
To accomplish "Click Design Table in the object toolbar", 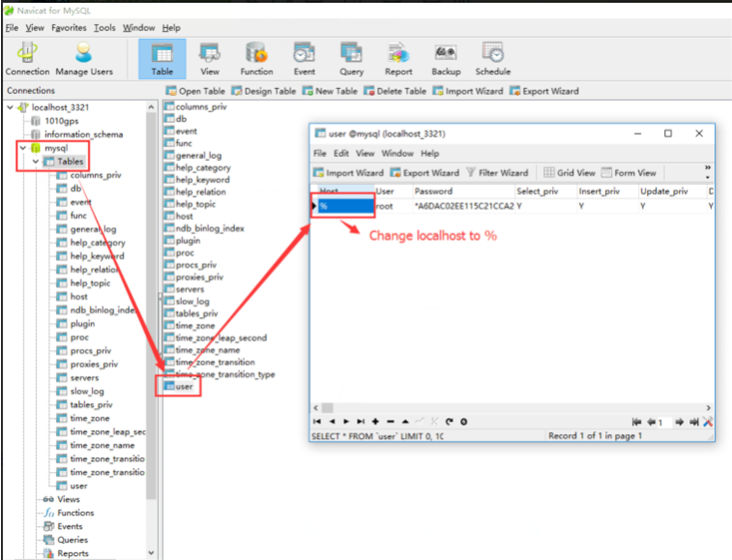I will (264, 91).
